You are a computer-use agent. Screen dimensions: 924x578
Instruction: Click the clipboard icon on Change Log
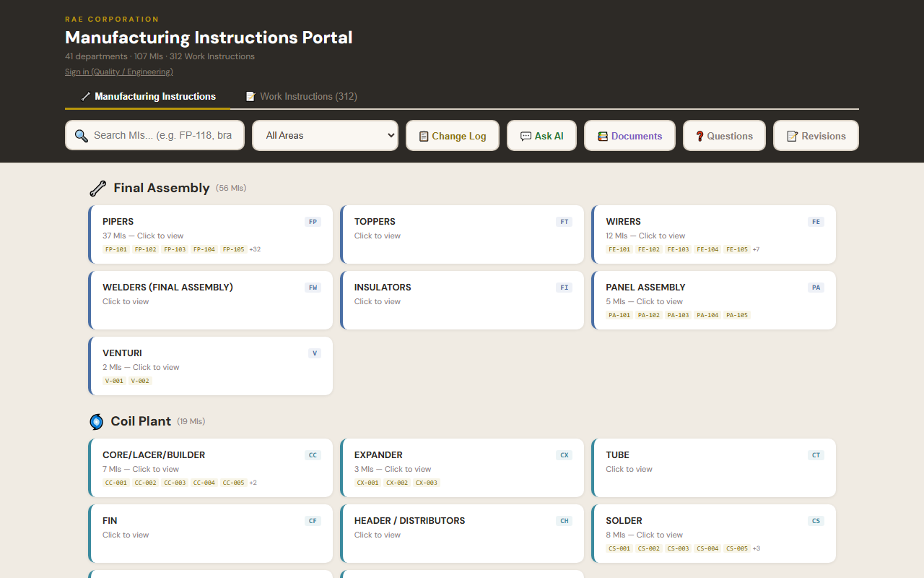(424, 136)
